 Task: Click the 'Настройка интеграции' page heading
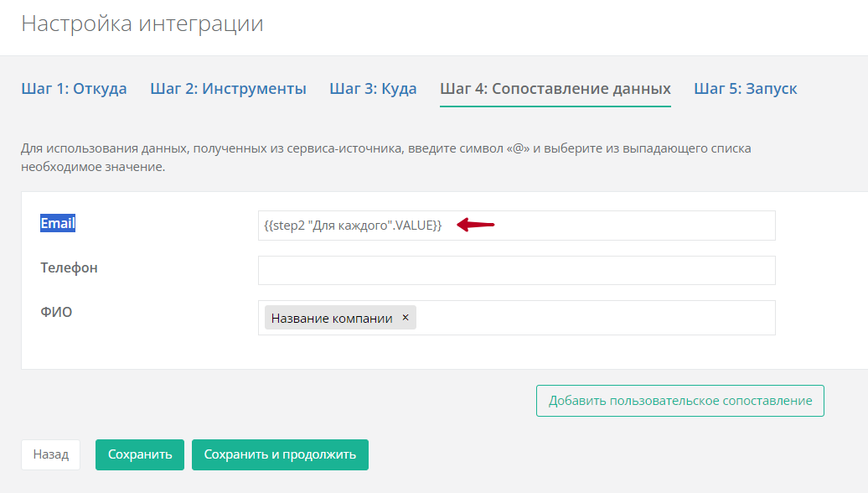142,23
